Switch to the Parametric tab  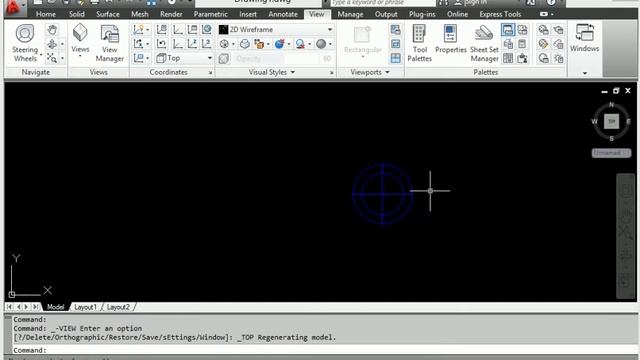211,14
